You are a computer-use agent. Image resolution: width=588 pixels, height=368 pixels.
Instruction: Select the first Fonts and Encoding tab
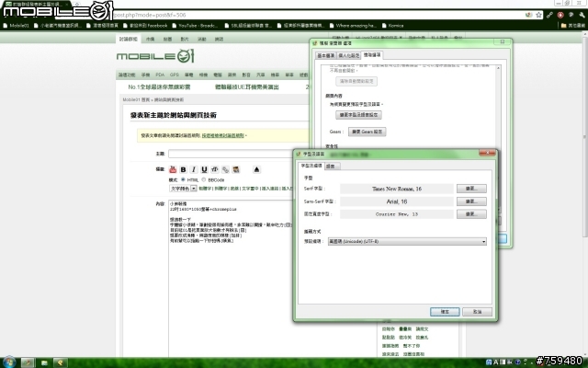coord(311,166)
